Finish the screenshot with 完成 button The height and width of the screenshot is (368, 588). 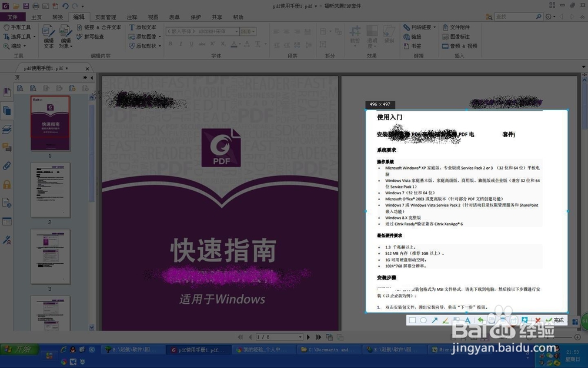point(555,320)
